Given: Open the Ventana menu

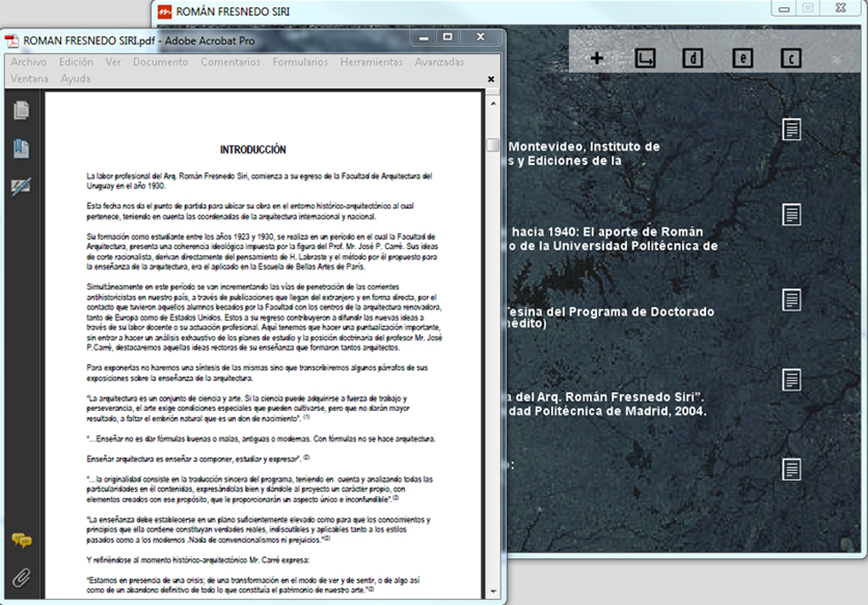Looking at the screenshot, I should coord(29,79).
